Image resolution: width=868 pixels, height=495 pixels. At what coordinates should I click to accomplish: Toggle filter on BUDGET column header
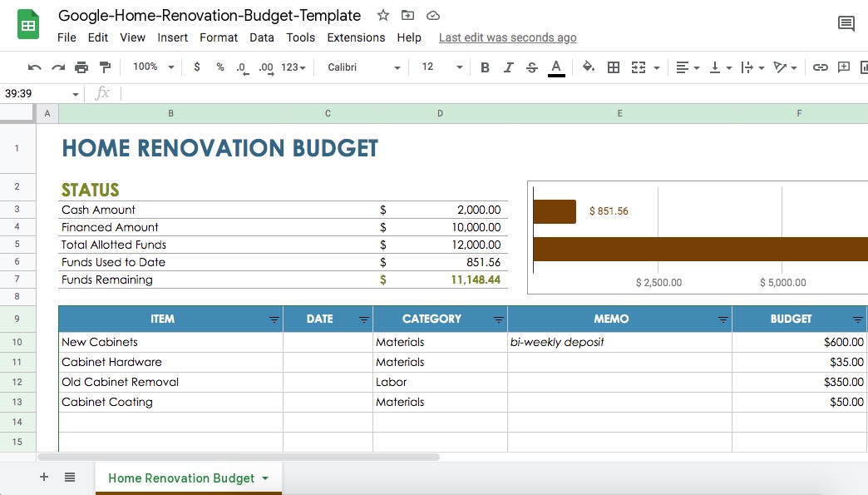858,320
